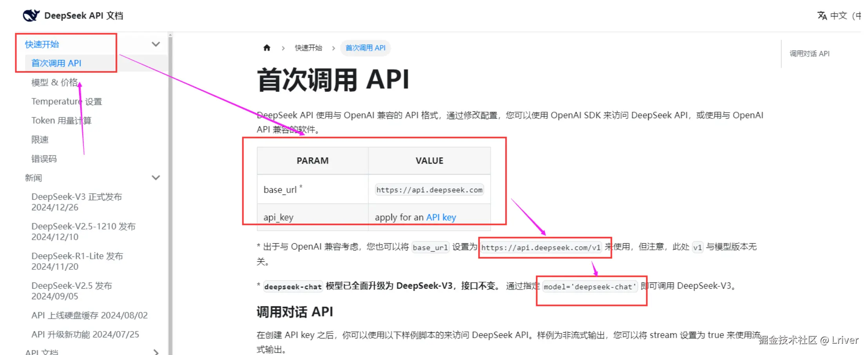Click 快速开始 in the breadcrumb

[x=308, y=48]
